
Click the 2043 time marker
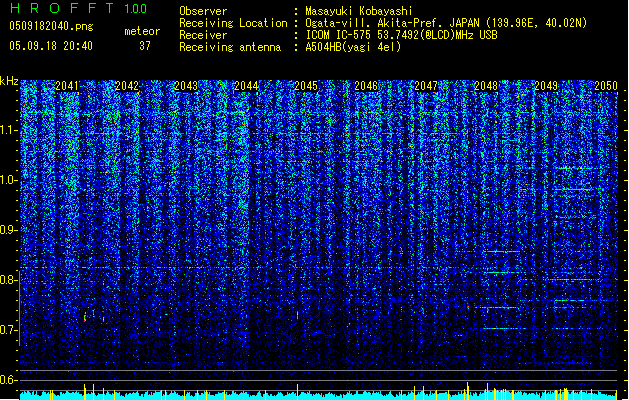(186, 86)
